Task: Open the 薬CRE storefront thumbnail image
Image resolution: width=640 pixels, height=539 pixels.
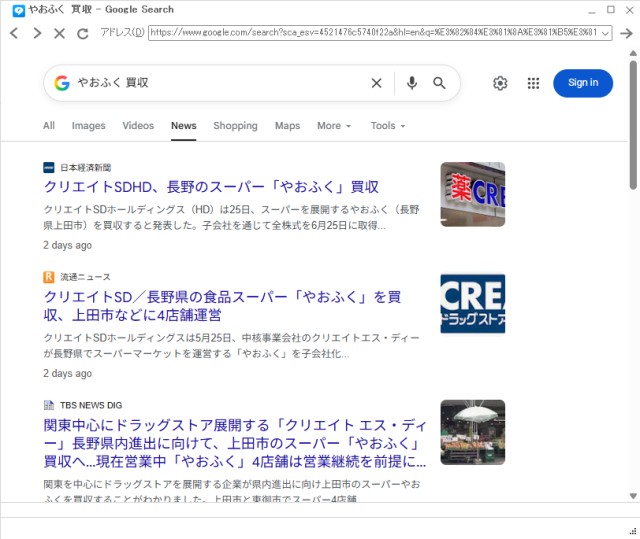Action: coord(473,194)
